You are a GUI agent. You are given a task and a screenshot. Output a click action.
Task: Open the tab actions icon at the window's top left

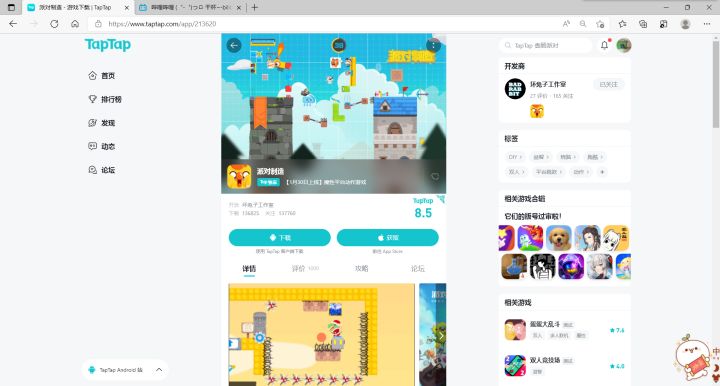coord(11,7)
